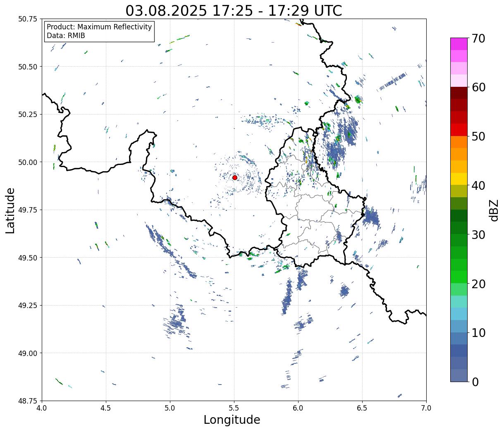Screen dimensions: 504x430
Task: Click the colorbar tick label 10
Action: pos(478,332)
